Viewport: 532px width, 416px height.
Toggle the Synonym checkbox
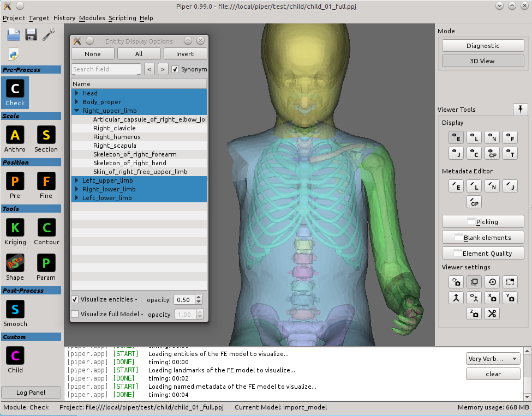(x=175, y=69)
